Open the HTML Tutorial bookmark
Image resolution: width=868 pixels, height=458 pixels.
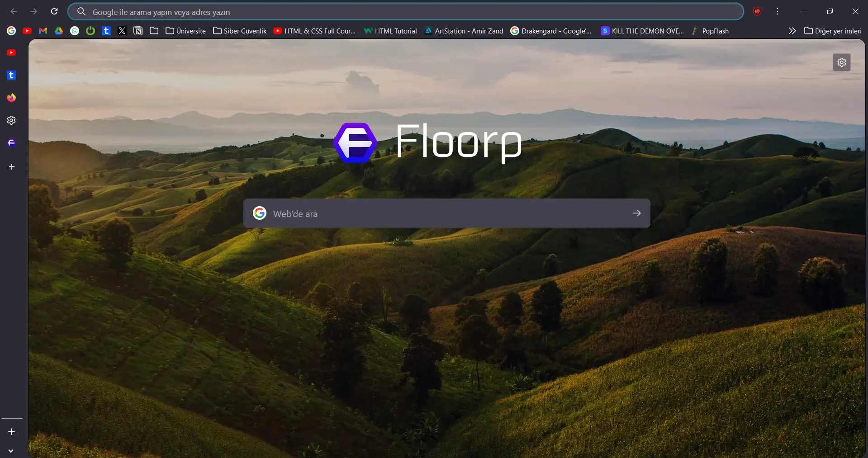tap(390, 31)
